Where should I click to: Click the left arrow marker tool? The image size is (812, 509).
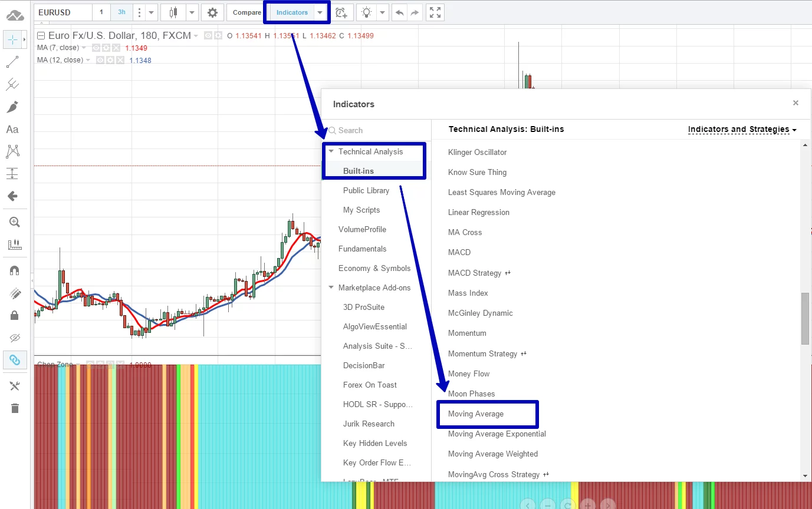click(x=12, y=196)
